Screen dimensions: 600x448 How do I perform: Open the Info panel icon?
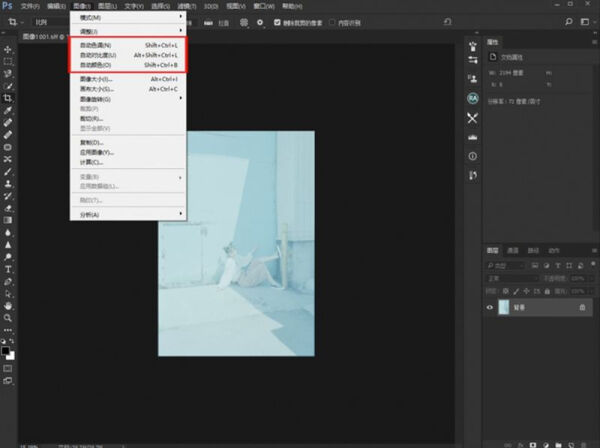[x=473, y=156]
